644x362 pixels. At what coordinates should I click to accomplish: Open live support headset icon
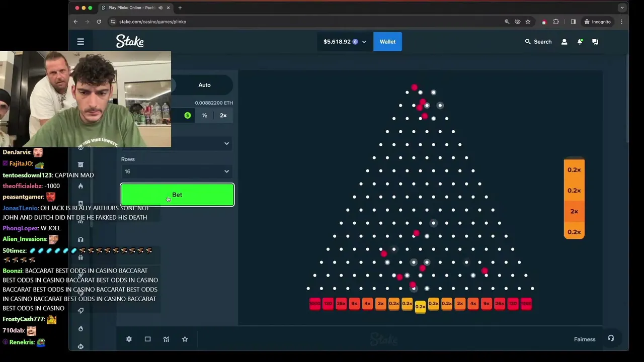pyautogui.click(x=611, y=338)
